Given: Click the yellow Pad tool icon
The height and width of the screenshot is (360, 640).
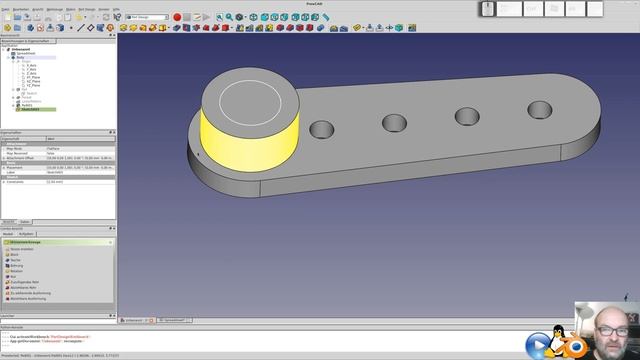Looking at the screenshot, I should pos(123,28).
